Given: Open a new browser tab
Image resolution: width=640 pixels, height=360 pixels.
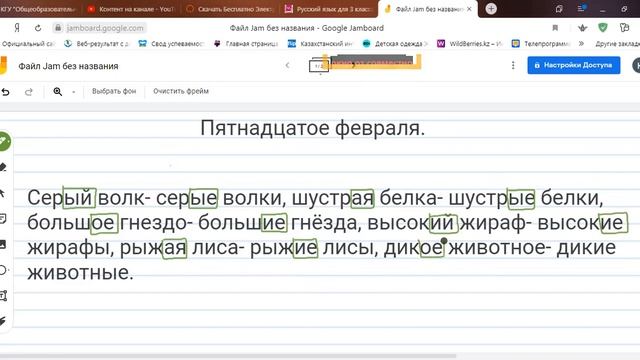Looking at the screenshot, I should pos(491,9).
